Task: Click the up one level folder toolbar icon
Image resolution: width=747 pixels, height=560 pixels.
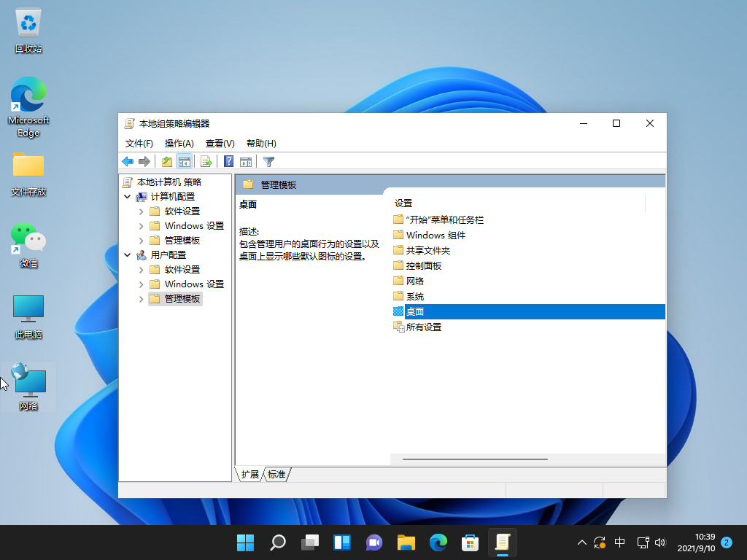Action: pos(167,161)
